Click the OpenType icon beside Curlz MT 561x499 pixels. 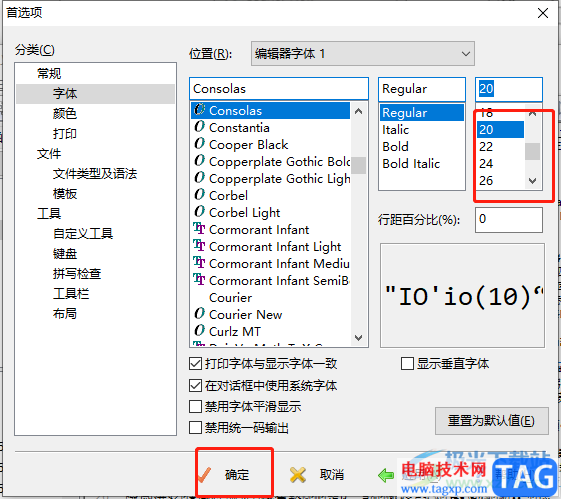pos(199,331)
